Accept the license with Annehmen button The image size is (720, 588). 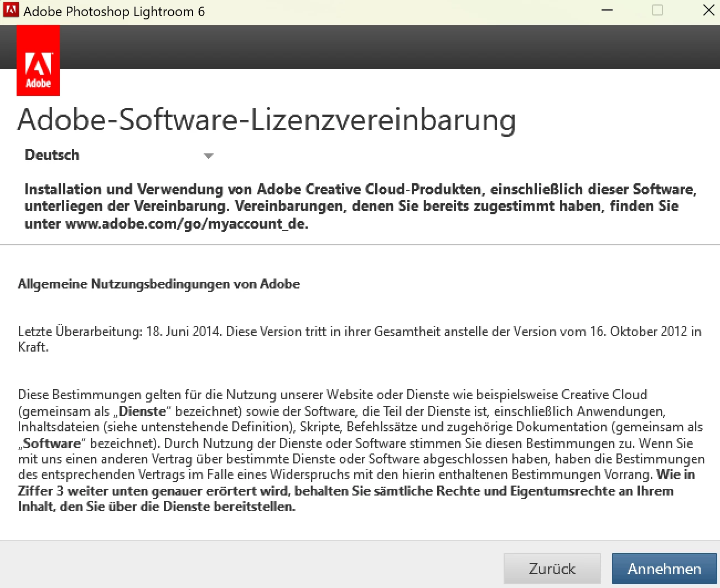click(x=664, y=569)
